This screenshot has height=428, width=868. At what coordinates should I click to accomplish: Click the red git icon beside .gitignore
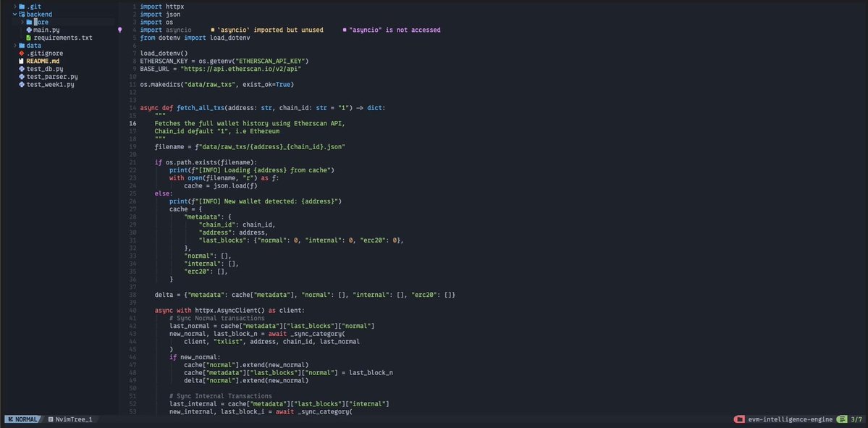coord(22,53)
